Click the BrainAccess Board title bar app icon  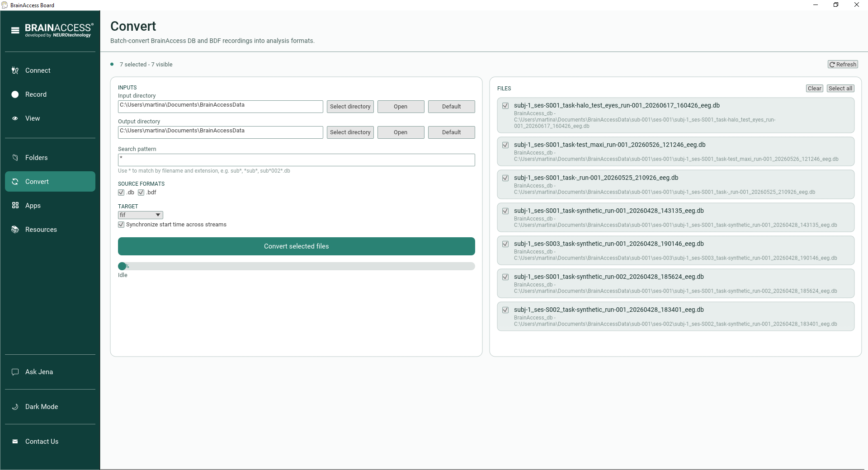[x=5, y=5]
